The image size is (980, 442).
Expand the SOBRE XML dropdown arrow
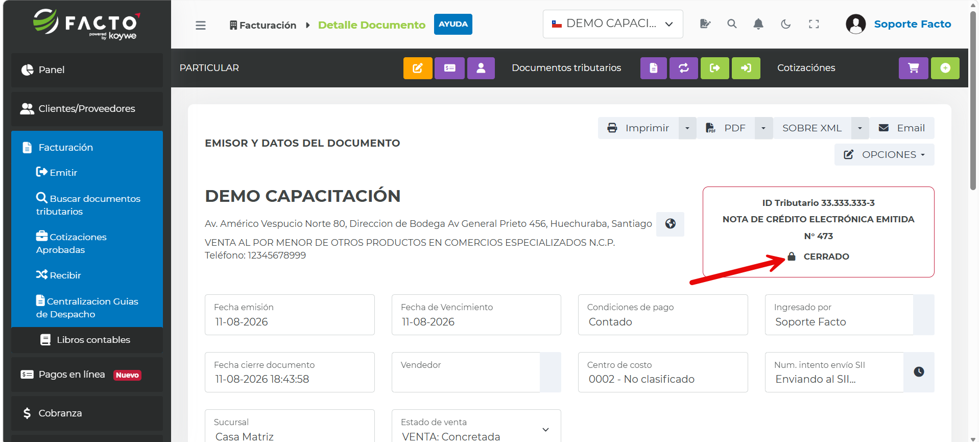click(859, 128)
